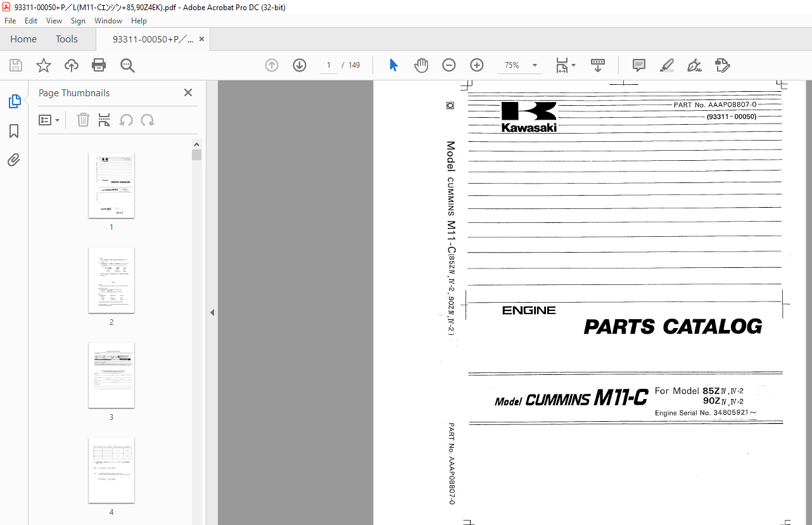The height and width of the screenshot is (525, 812).
Task: Click the Print file icon
Action: (x=99, y=65)
